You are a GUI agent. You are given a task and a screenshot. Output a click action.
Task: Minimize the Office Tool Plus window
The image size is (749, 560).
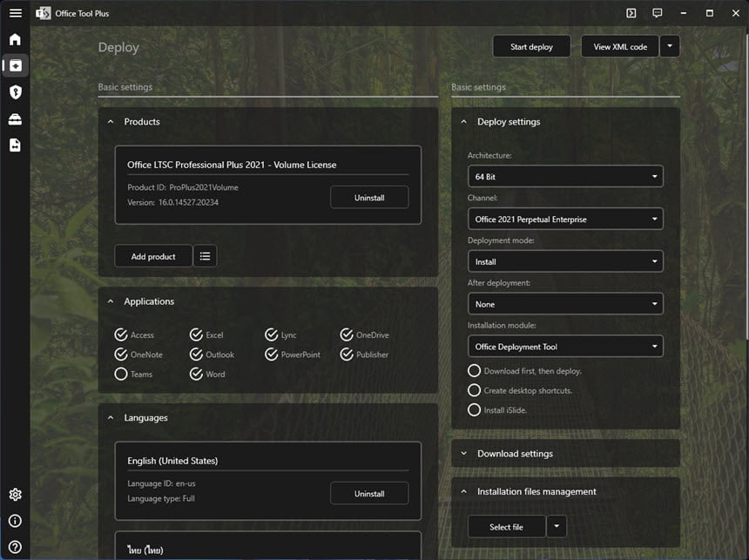coord(684,13)
